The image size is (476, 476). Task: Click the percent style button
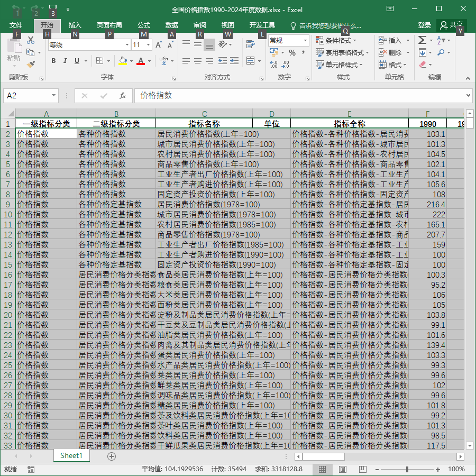point(292,53)
